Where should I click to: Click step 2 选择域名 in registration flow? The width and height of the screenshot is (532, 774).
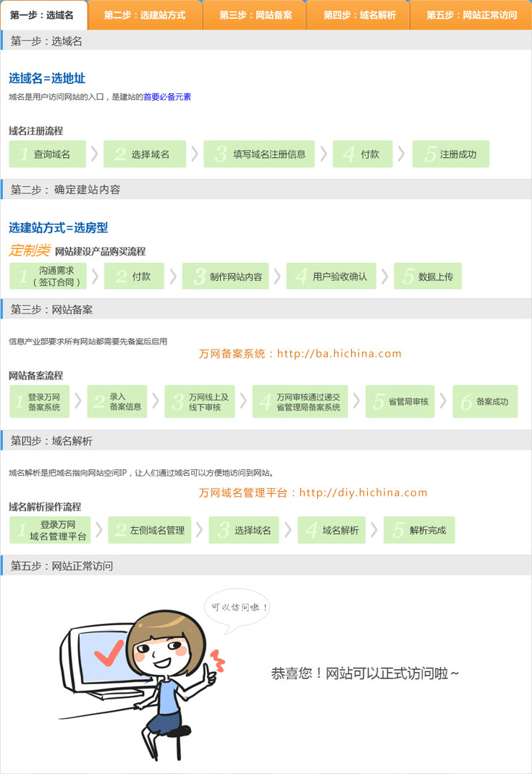[145, 154]
